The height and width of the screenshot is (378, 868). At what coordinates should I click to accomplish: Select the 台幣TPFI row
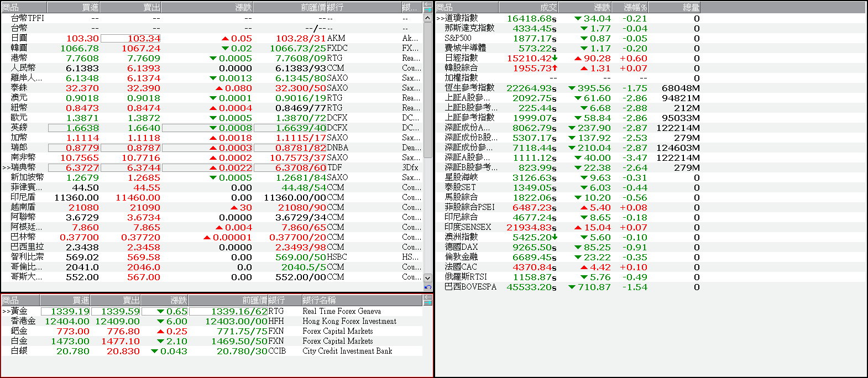tap(212, 18)
